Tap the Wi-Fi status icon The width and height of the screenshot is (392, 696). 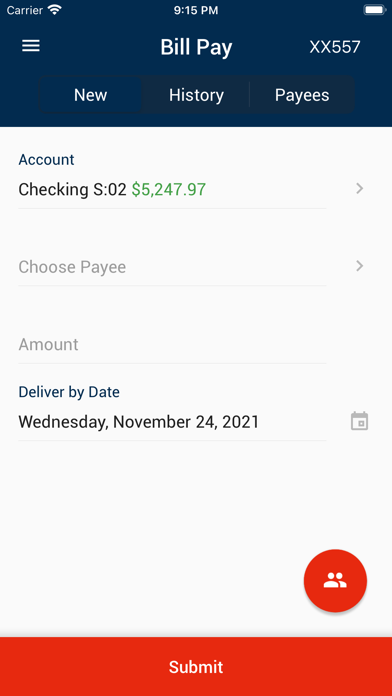click(55, 10)
